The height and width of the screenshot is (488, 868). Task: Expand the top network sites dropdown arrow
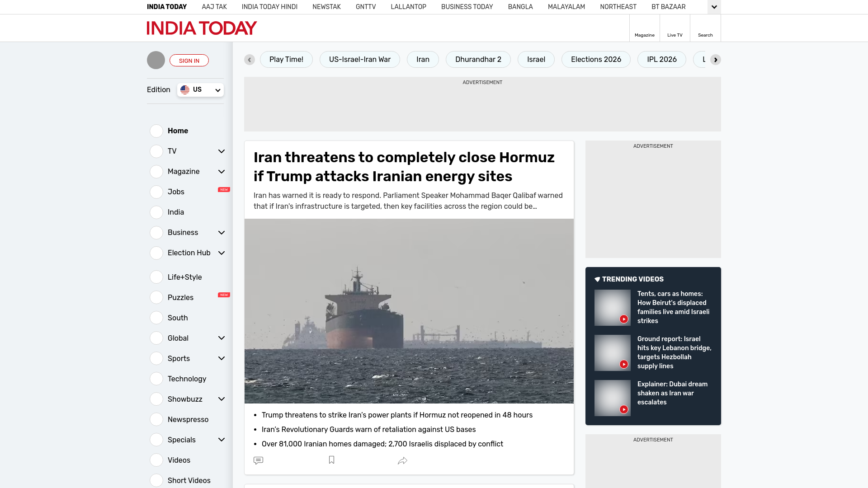[714, 7]
